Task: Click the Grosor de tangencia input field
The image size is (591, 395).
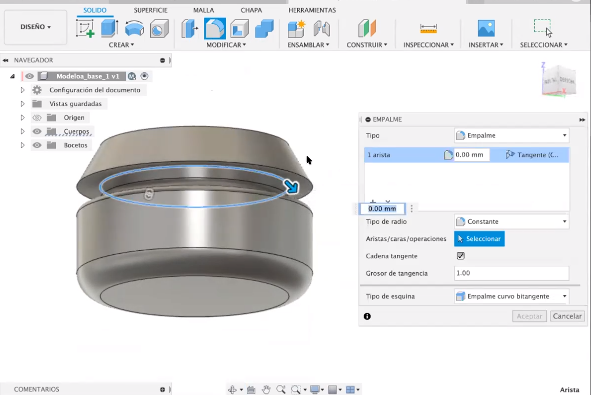Action: click(511, 273)
